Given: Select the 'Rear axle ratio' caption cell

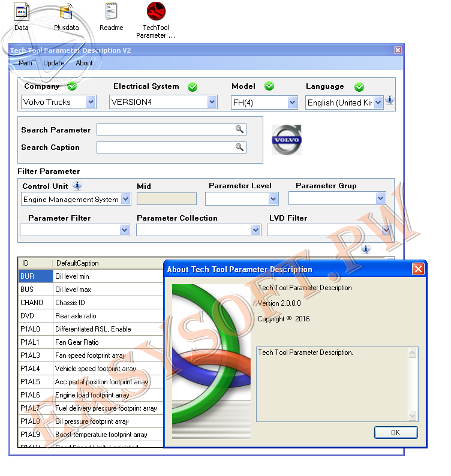Looking at the screenshot, I should pos(108,316).
